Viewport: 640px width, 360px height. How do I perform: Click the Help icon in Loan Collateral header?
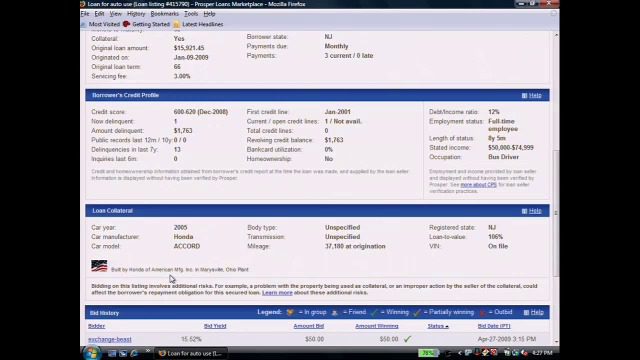coord(524,211)
